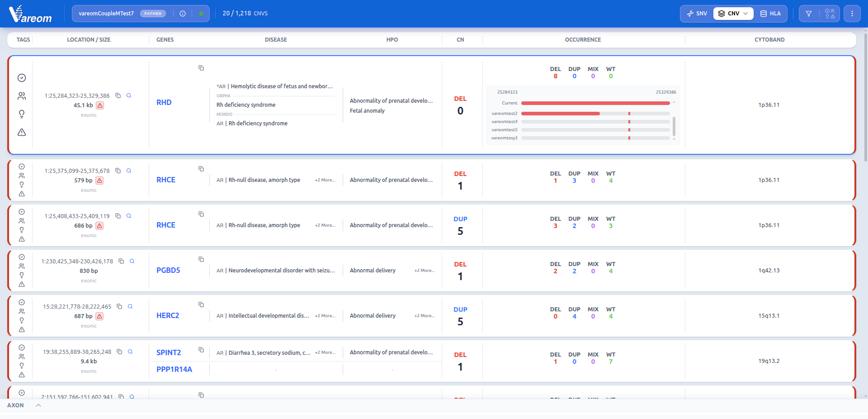Click the OCCURRENCE column header
Screen dimensions: 868x419
583,40
